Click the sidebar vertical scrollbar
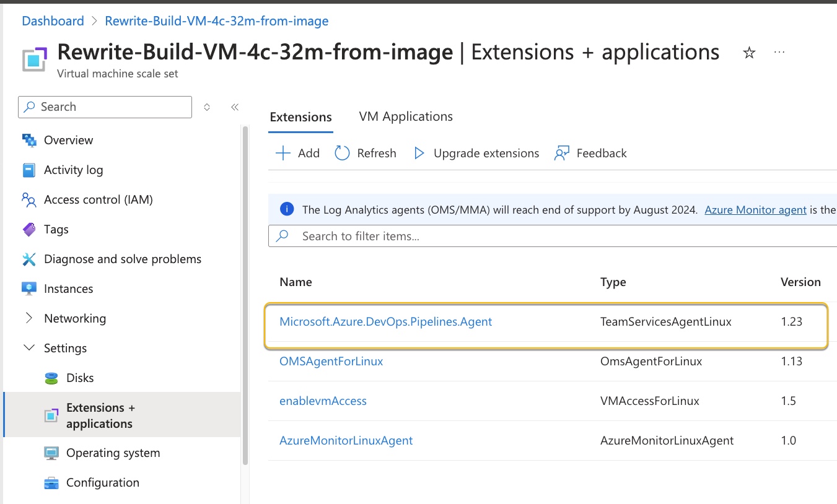 245,294
